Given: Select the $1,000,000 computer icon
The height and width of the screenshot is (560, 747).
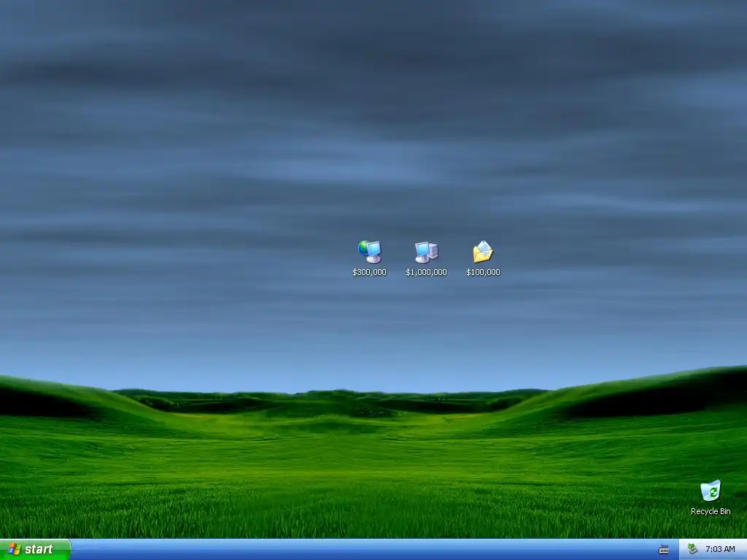Looking at the screenshot, I should click(426, 252).
